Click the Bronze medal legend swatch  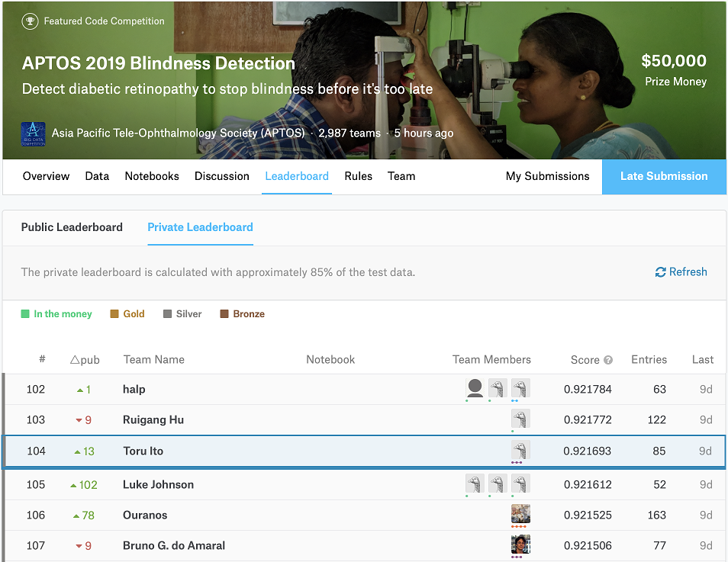(224, 314)
